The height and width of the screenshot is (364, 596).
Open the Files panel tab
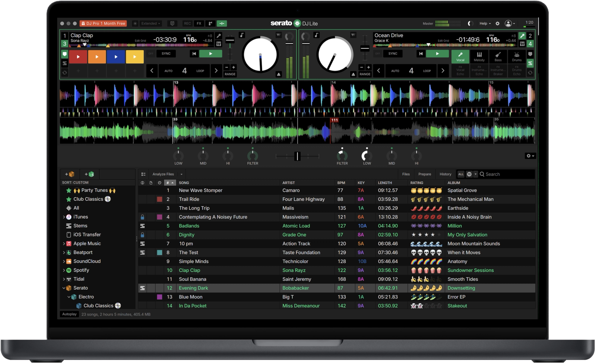(406, 174)
